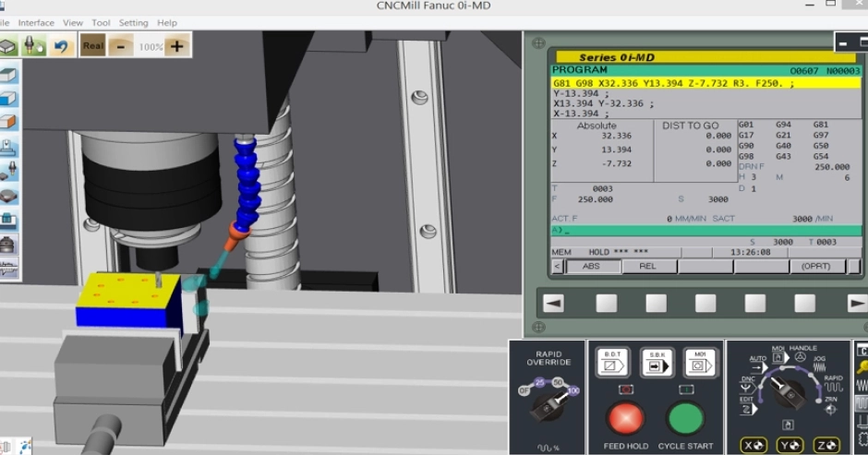Click the square soft key button under ABS

(x=606, y=304)
